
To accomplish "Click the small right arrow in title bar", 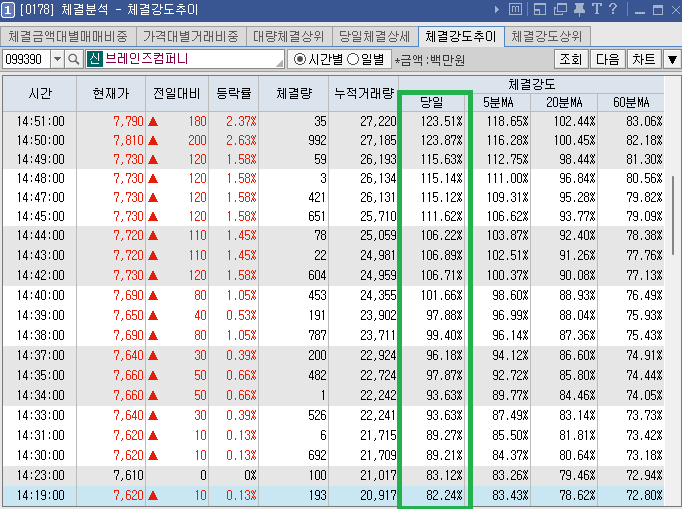I will pyautogui.click(x=496, y=10).
